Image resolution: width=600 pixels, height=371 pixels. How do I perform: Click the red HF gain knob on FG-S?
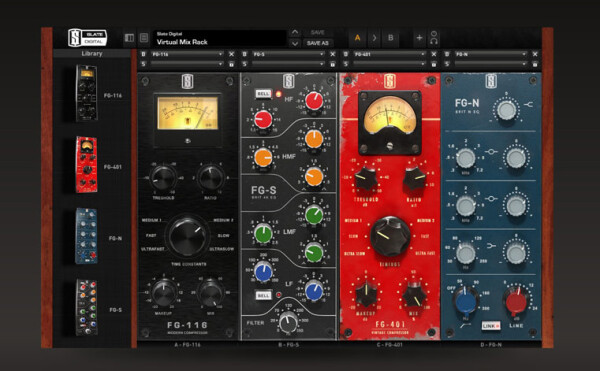pos(314,101)
